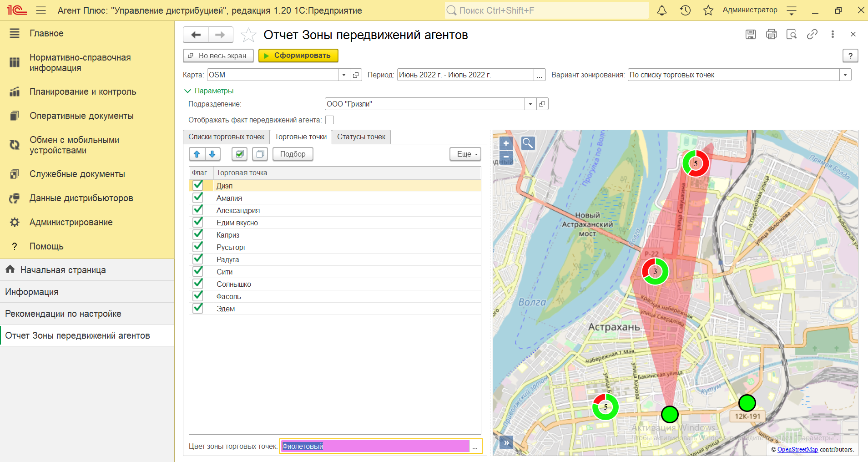This screenshot has height=462, width=868.
Task: Open help question mark button
Action: point(850,56)
